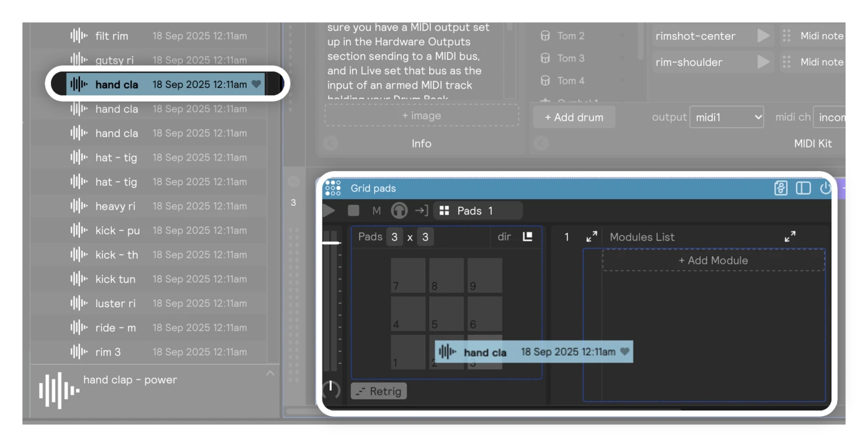Click the + Add Module button

(713, 260)
